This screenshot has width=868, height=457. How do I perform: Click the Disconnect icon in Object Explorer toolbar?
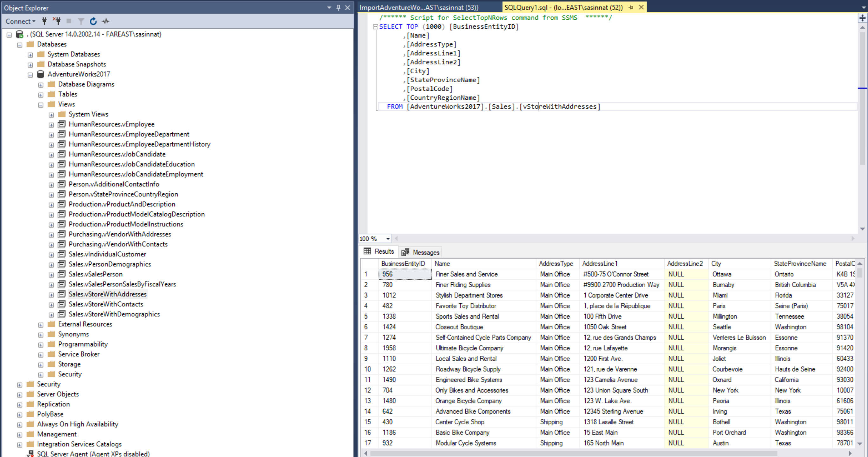click(56, 21)
